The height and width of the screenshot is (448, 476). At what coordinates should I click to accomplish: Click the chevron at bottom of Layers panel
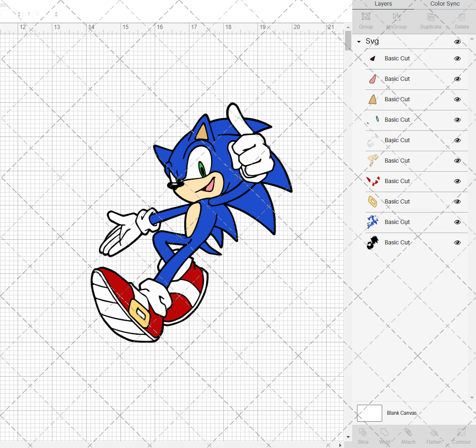click(473, 398)
